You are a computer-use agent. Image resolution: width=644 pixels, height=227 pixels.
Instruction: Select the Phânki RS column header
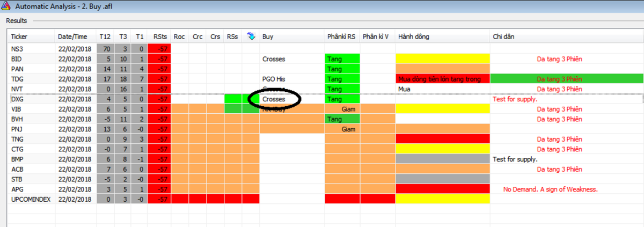341,36
